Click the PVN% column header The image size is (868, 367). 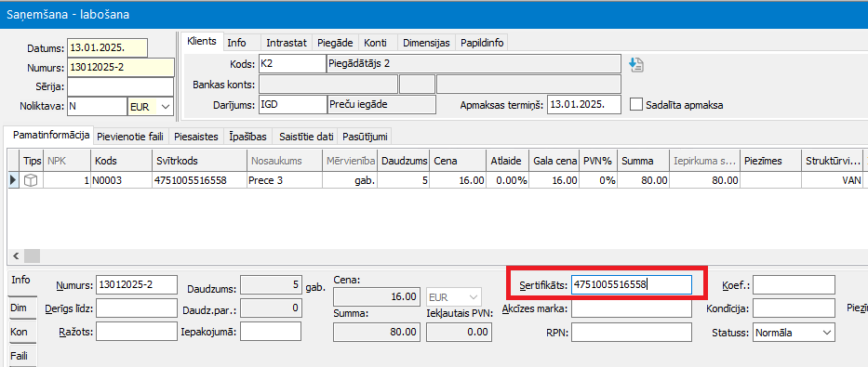coord(598,161)
